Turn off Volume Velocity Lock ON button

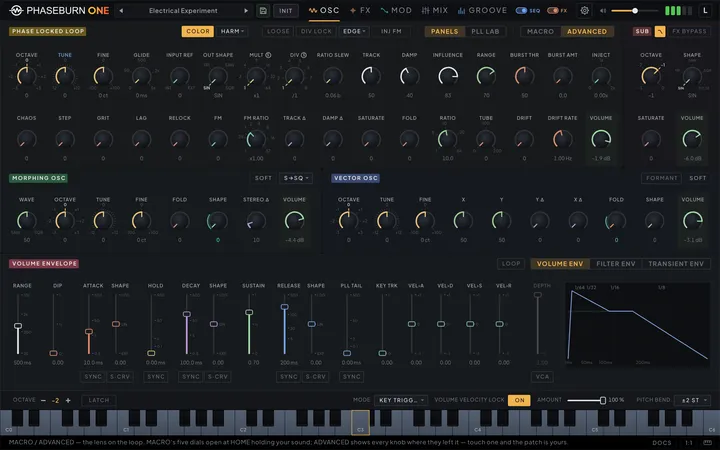(x=519, y=400)
